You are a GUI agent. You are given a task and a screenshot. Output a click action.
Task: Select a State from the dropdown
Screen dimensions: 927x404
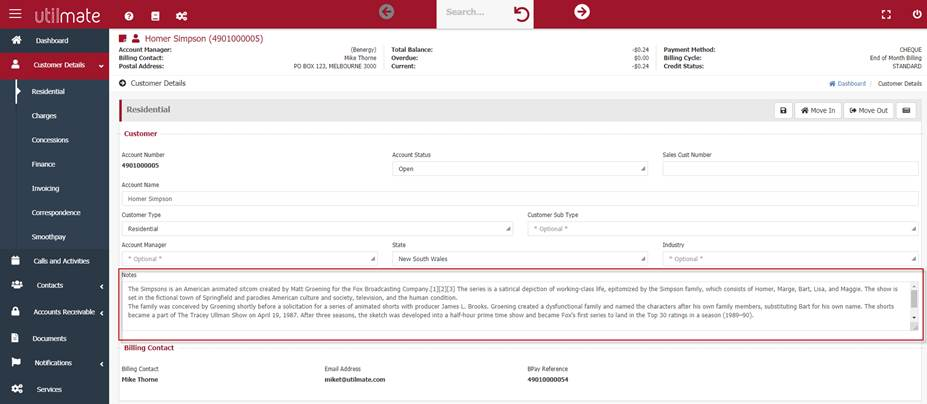(519, 258)
